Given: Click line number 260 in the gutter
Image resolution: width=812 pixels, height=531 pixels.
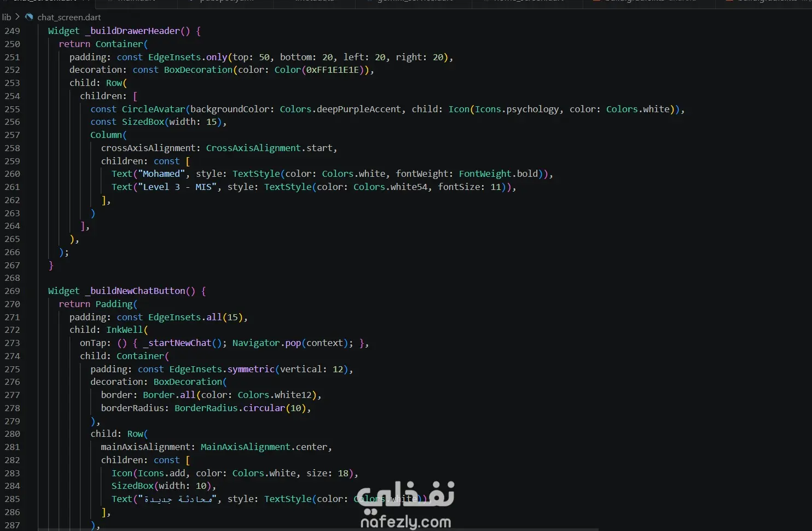Looking at the screenshot, I should point(12,174).
